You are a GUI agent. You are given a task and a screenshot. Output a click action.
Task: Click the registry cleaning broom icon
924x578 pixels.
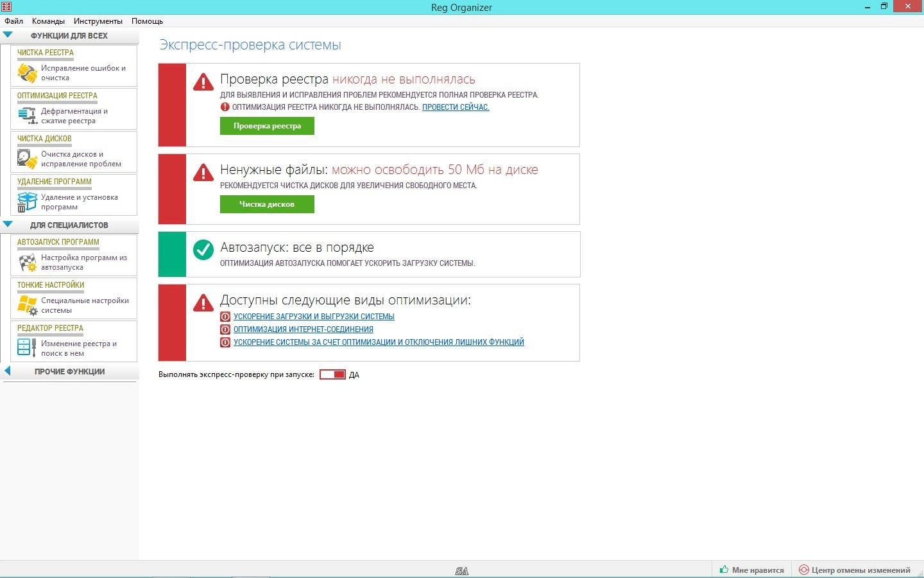[27, 73]
